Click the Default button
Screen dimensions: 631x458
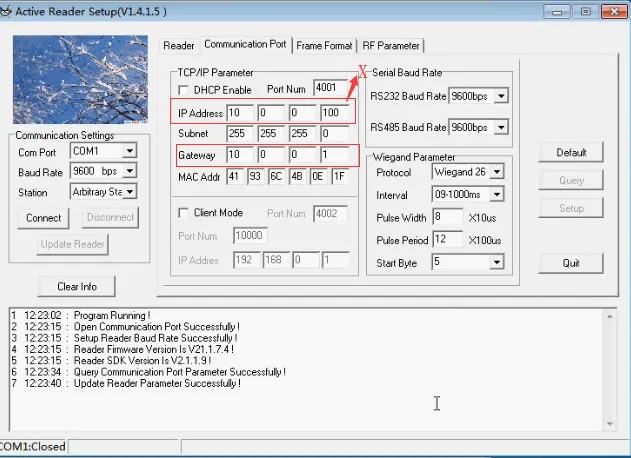tap(571, 152)
